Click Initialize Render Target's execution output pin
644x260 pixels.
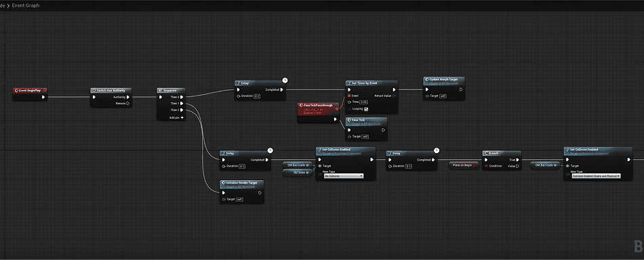tap(260, 193)
